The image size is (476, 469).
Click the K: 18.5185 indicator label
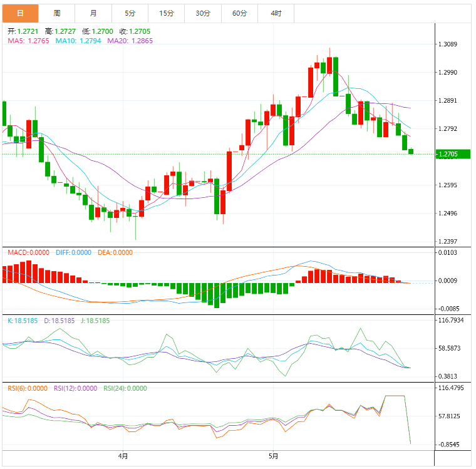coord(23,321)
